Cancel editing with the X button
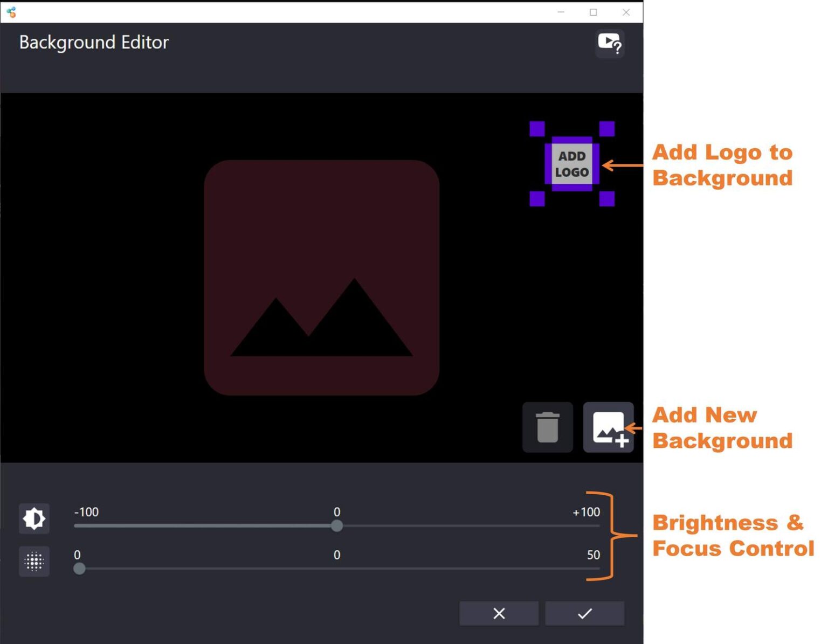The height and width of the screenshot is (644, 828). pos(499,613)
